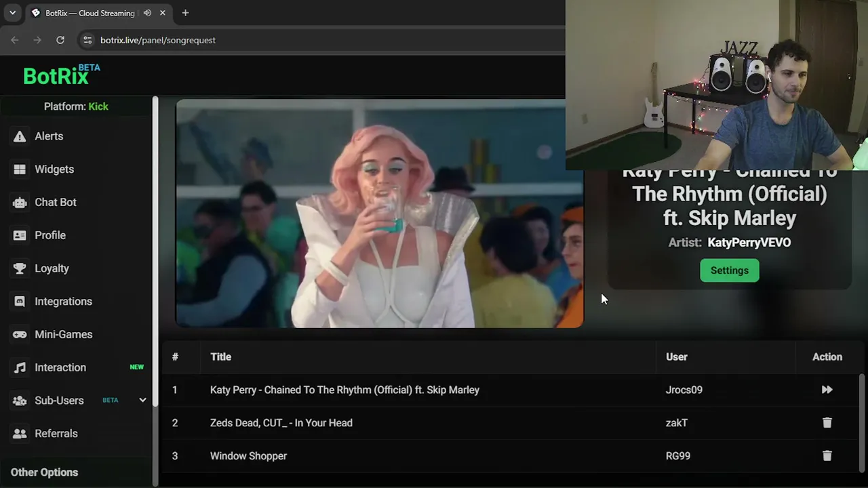Close the BotRix browser tab
Image resolution: width=868 pixels, height=488 pixels.
[163, 13]
